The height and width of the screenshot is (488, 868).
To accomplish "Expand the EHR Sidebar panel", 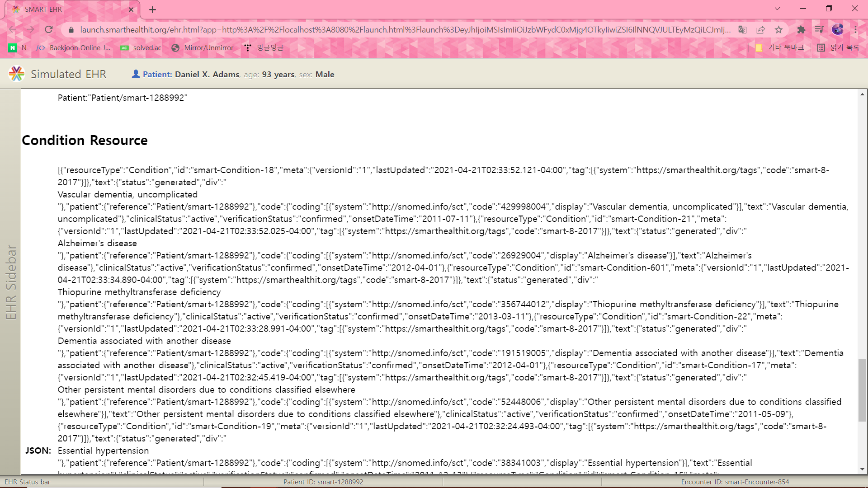I will [x=10, y=282].
